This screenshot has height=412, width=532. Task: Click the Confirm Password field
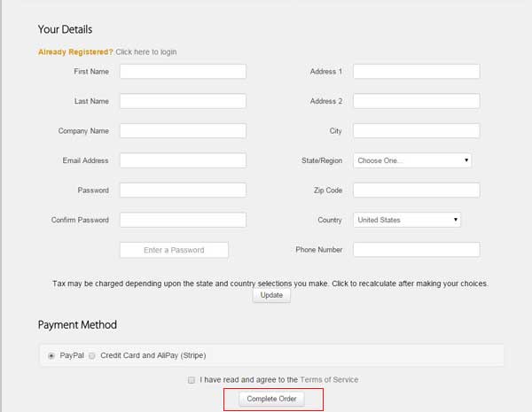(183, 220)
